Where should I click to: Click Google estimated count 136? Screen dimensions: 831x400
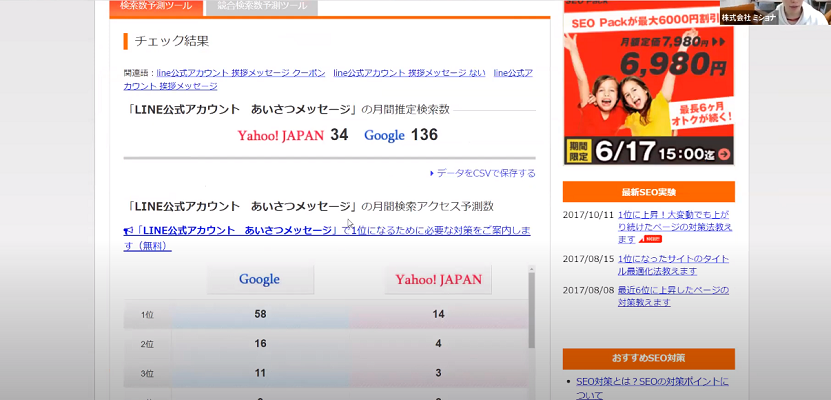(x=425, y=135)
